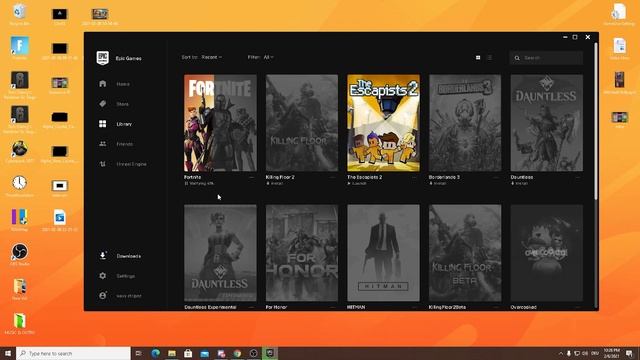Click the library Search field
Image resolution: width=640 pixels, height=360 pixels.
coord(546,58)
